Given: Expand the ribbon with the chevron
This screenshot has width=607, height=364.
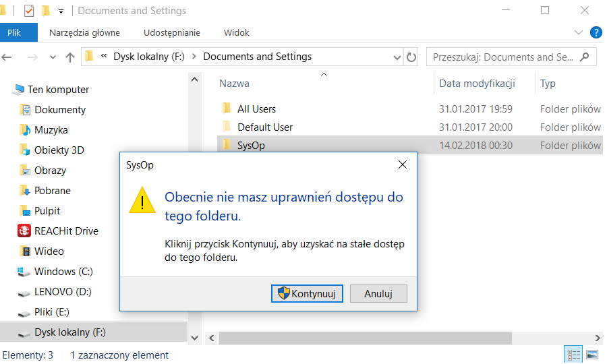Looking at the screenshot, I should (579, 32).
